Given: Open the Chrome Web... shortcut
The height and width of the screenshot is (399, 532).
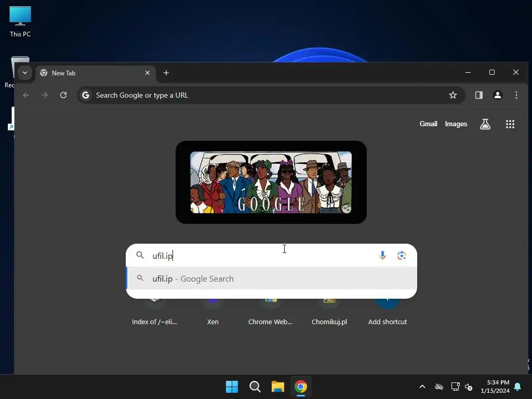Looking at the screenshot, I should 270,311.
